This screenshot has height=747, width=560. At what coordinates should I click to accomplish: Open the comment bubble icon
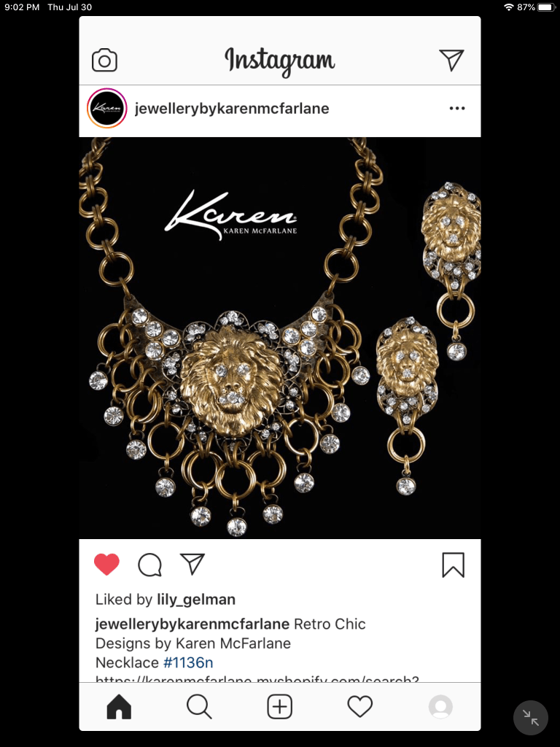(149, 565)
